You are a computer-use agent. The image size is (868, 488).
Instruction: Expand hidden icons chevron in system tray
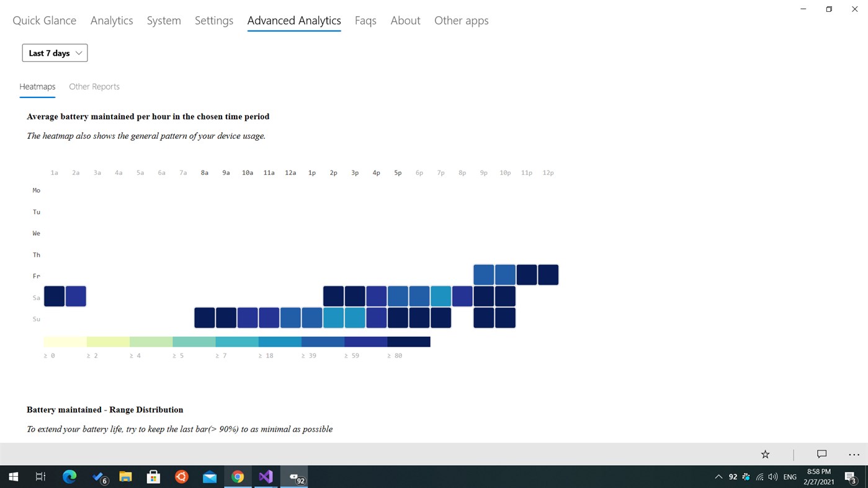point(718,477)
